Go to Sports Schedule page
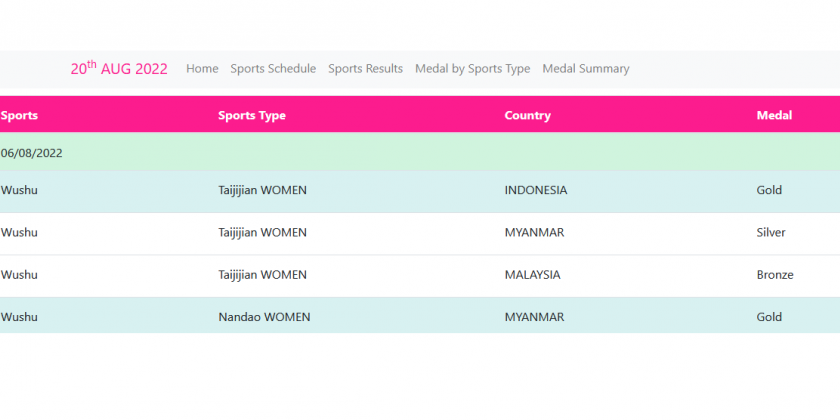Viewport: 840px width, 420px height. (273, 69)
